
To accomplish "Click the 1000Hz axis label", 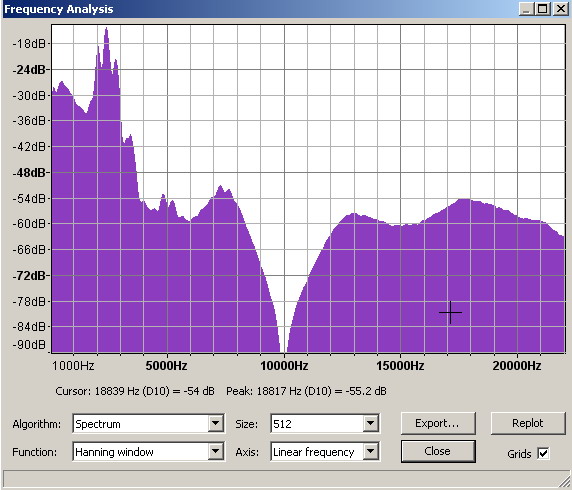I will click(x=73, y=366).
